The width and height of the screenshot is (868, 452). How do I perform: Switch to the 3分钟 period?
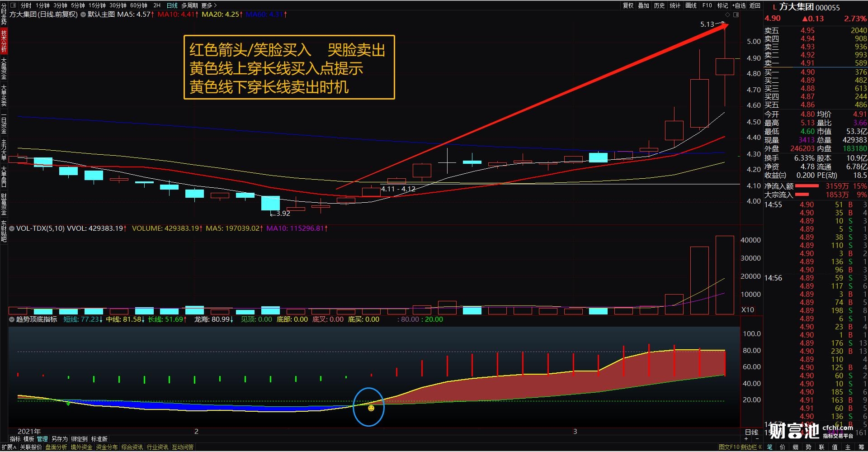click(60, 5)
